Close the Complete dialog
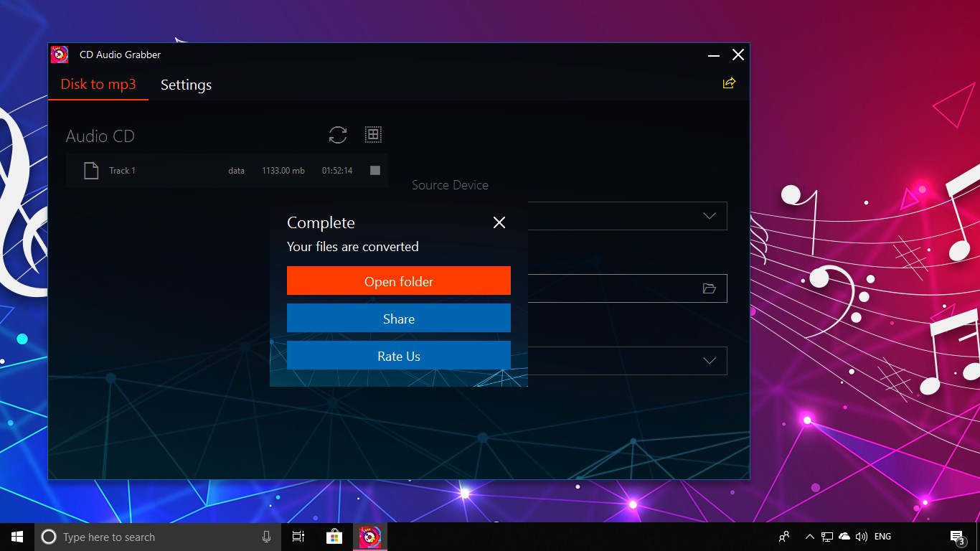980x551 pixels. tap(499, 222)
